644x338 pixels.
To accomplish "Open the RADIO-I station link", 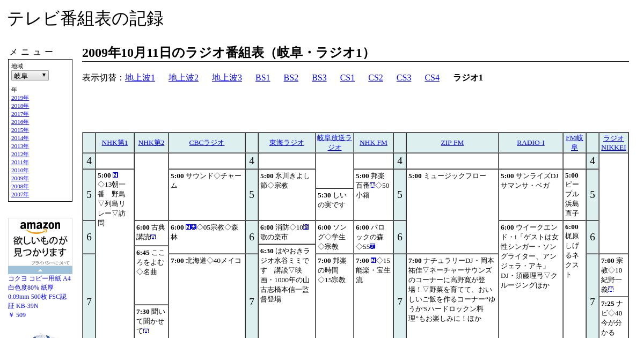I will (x=531, y=143).
